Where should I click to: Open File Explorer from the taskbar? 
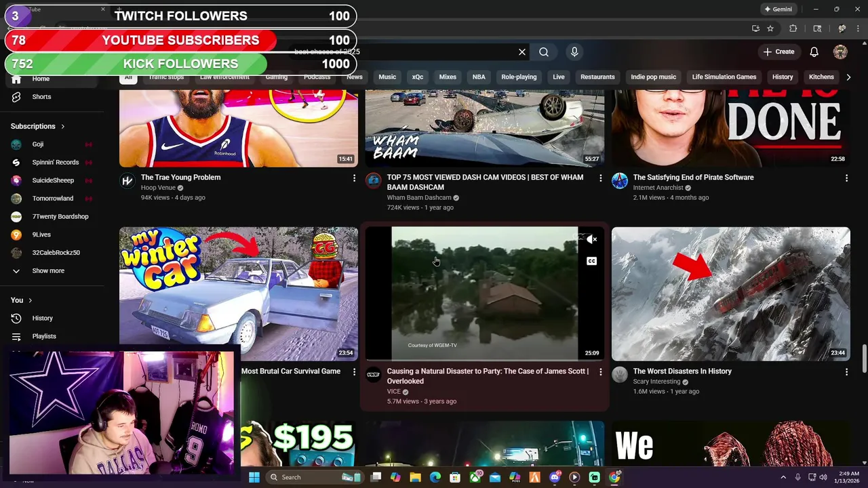[x=415, y=477]
